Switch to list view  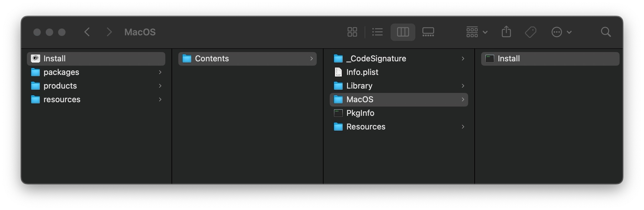(377, 32)
